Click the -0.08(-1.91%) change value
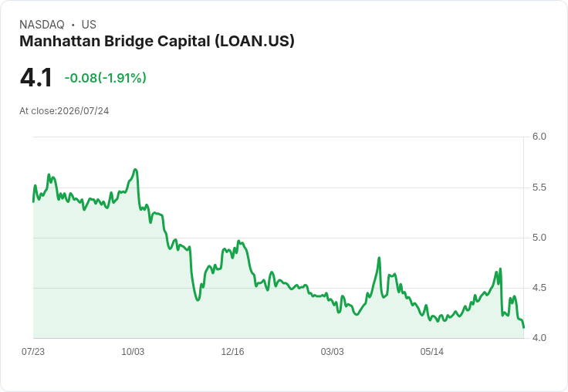Viewport: 568px width, 392px height. pos(106,78)
